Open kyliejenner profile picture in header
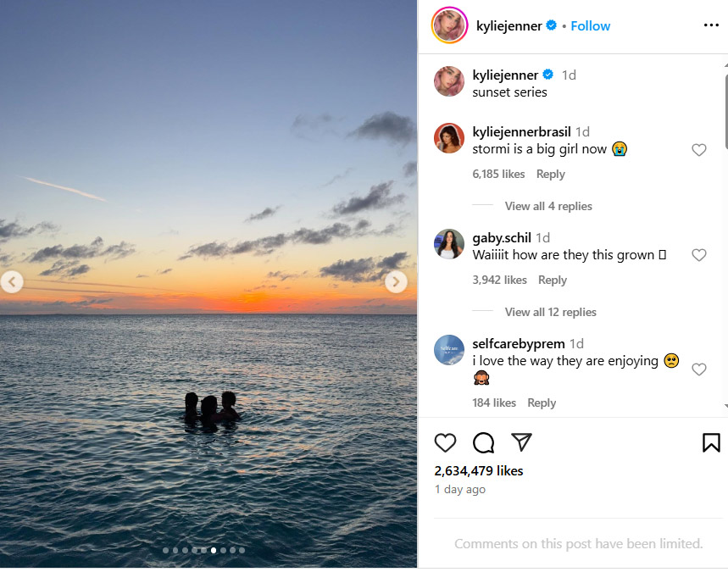Image resolution: width=728 pixels, height=572 pixels. (x=449, y=25)
